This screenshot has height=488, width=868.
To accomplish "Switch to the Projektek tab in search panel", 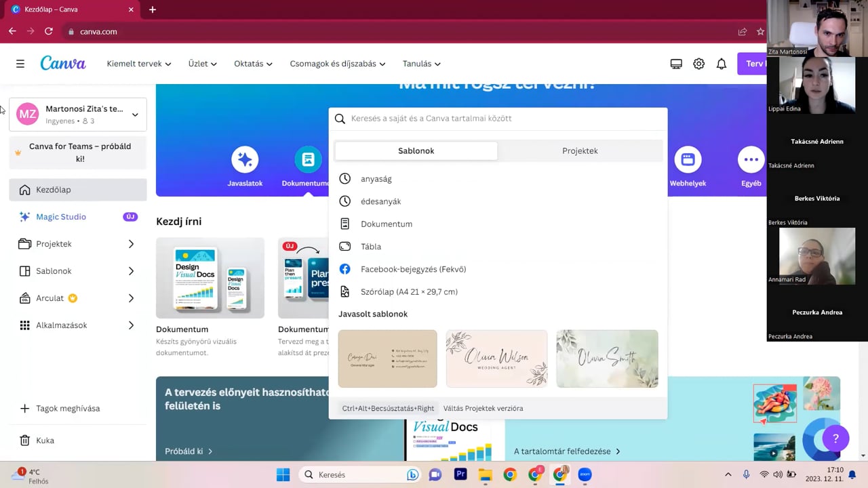I will [580, 151].
